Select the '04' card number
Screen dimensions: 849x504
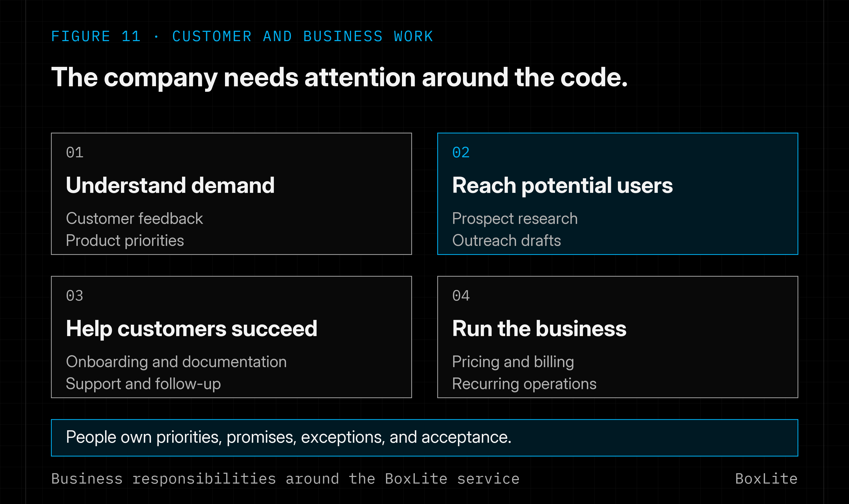pyautogui.click(x=461, y=296)
